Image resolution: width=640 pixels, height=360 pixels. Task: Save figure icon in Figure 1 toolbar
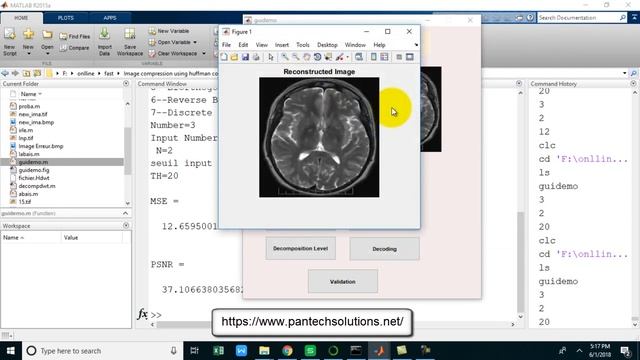(245, 57)
